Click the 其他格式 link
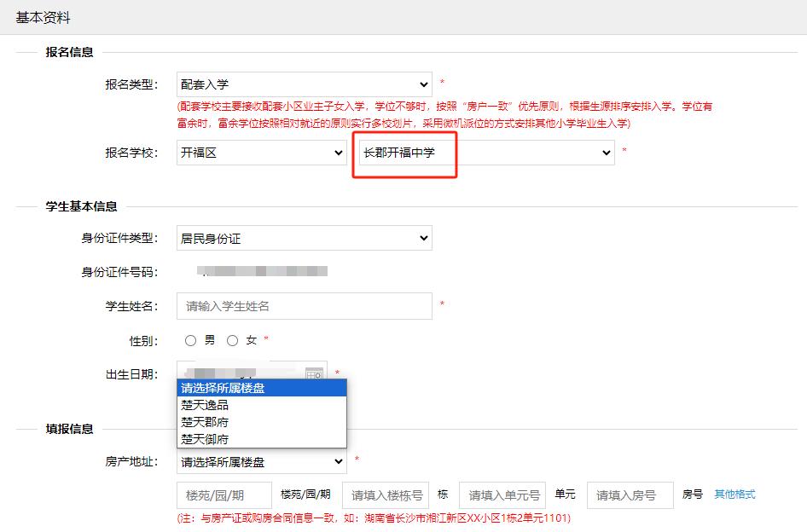The image size is (807, 532). coord(734,494)
